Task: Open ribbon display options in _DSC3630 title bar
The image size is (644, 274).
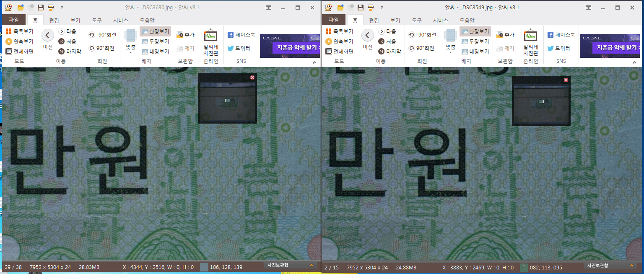Action: [x=268, y=8]
